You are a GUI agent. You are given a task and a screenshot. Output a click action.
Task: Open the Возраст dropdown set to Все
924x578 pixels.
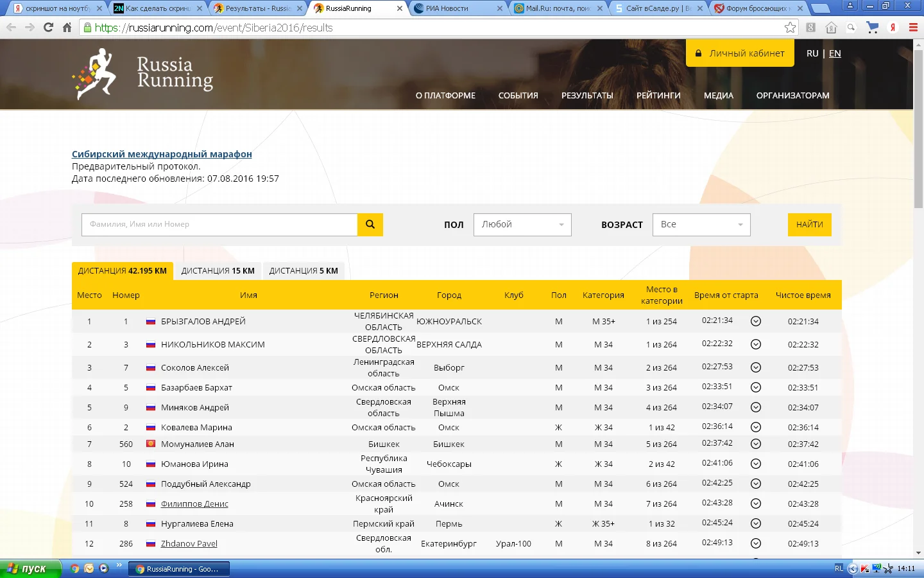pyautogui.click(x=701, y=225)
